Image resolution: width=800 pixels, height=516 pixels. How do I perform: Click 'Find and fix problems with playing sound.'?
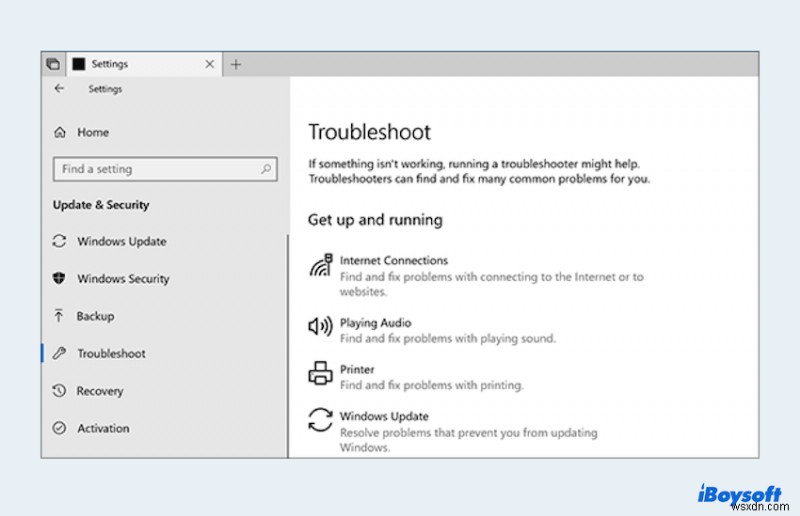(447, 338)
